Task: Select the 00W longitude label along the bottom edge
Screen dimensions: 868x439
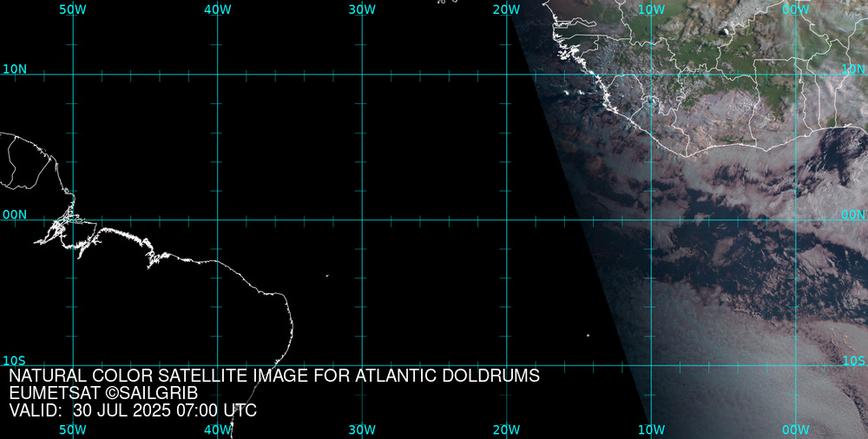Action: coord(796,429)
